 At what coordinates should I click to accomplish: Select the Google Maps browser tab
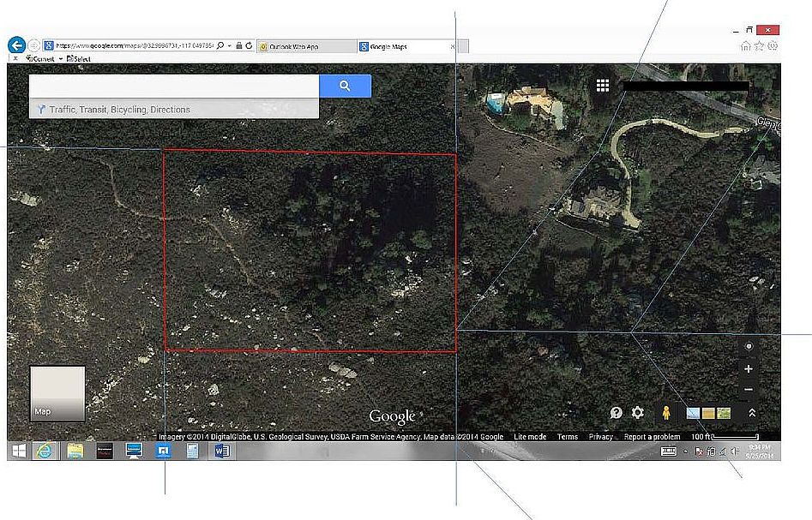coord(388,46)
